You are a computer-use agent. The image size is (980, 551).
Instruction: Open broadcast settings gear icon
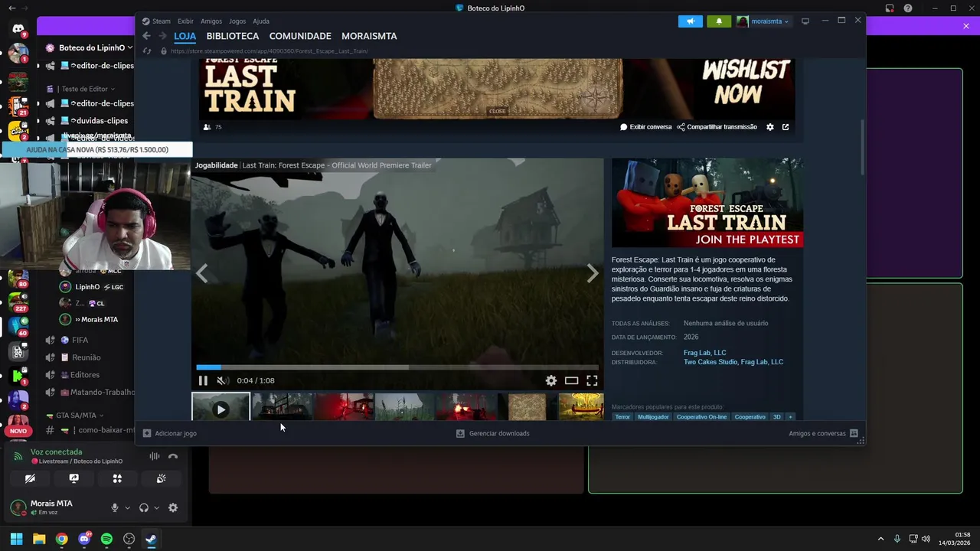[770, 127]
